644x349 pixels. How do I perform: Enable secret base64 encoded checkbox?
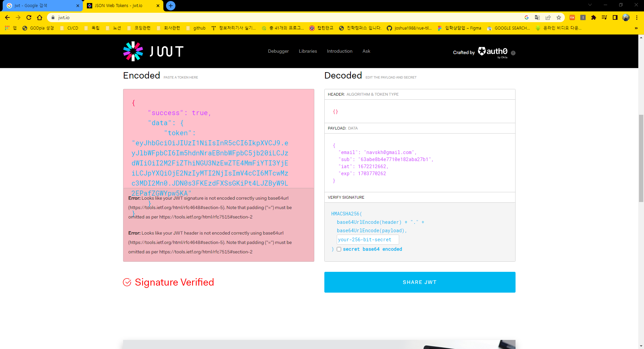339,249
